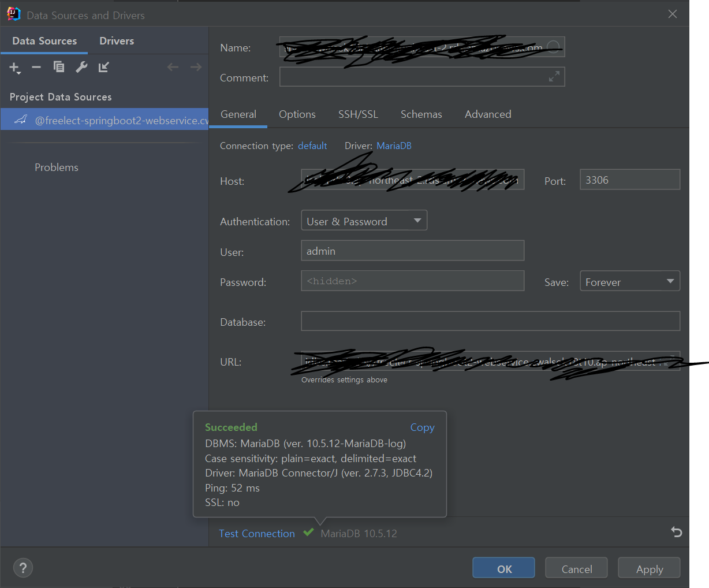Go forward with right arrow icon
Image resolution: width=709 pixels, height=588 pixels.
(196, 67)
